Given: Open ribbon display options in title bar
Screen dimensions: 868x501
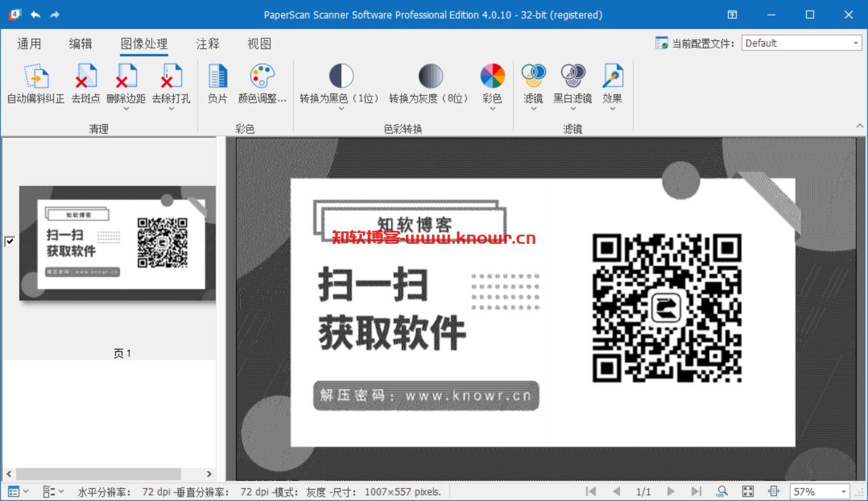Looking at the screenshot, I should coord(732,14).
